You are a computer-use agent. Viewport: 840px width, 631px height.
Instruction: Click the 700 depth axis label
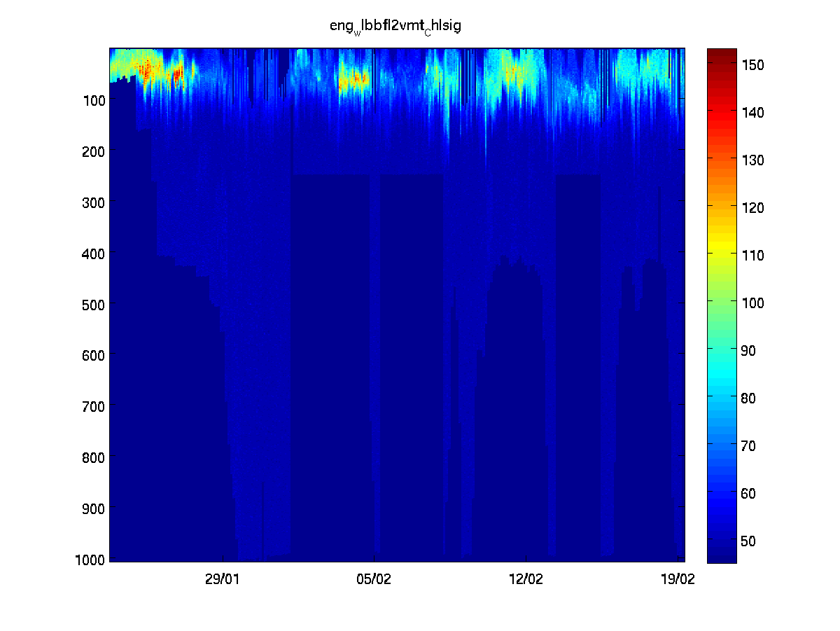point(94,406)
